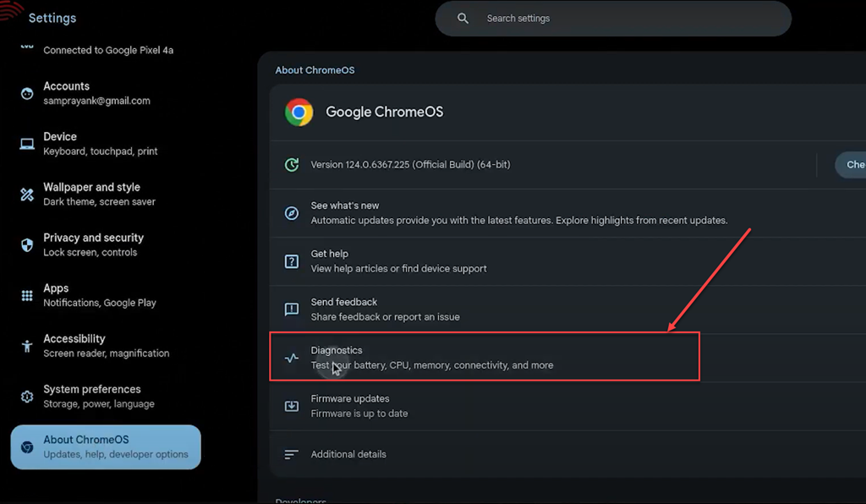Open Accessibility settings
Viewport: 866px width, 504px height.
(106, 346)
